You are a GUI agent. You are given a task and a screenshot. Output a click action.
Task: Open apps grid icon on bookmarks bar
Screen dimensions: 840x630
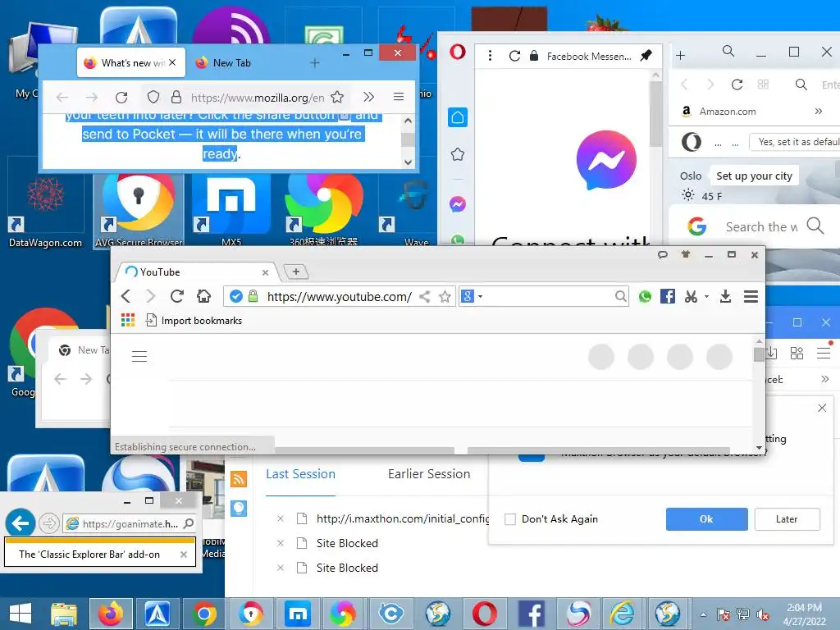127,321
